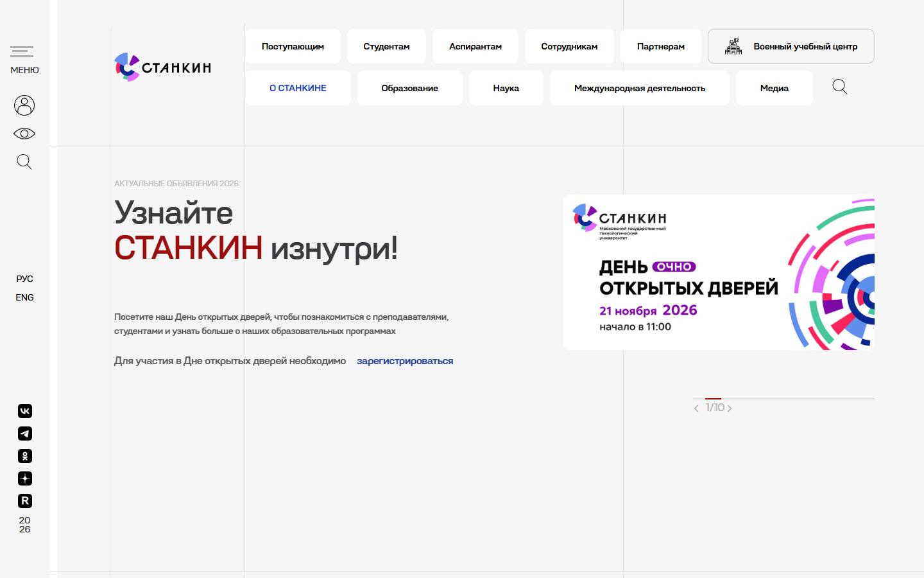The width and height of the screenshot is (924, 578).
Task: Open the Военный учебный центр button
Action: tap(791, 46)
